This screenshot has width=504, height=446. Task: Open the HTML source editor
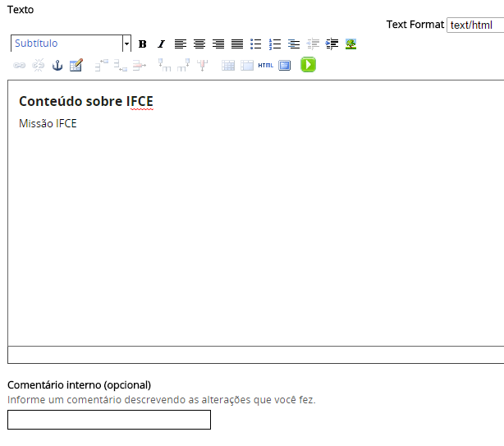(265, 65)
